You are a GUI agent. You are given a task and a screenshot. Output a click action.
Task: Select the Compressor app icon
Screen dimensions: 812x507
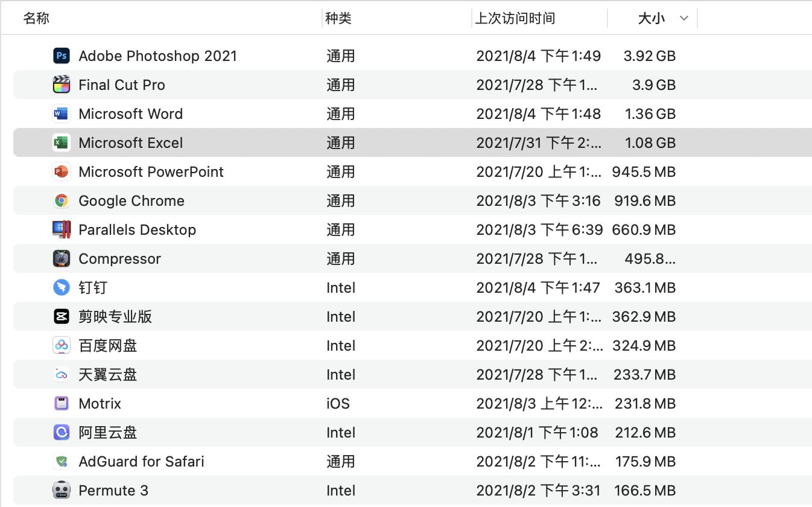pyautogui.click(x=60, y=258)
